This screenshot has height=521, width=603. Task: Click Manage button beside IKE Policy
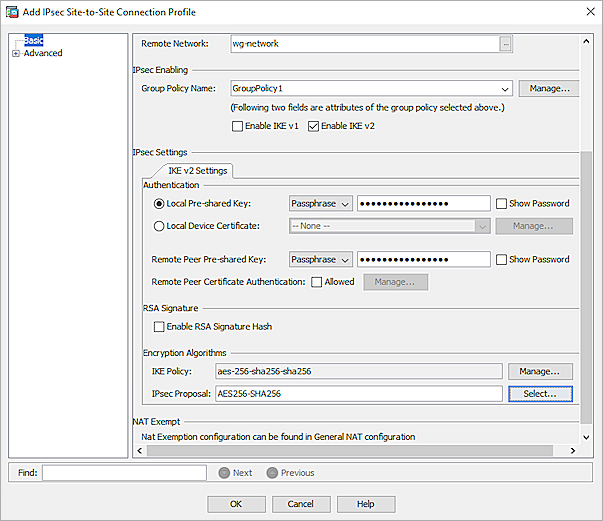point(540,372)
